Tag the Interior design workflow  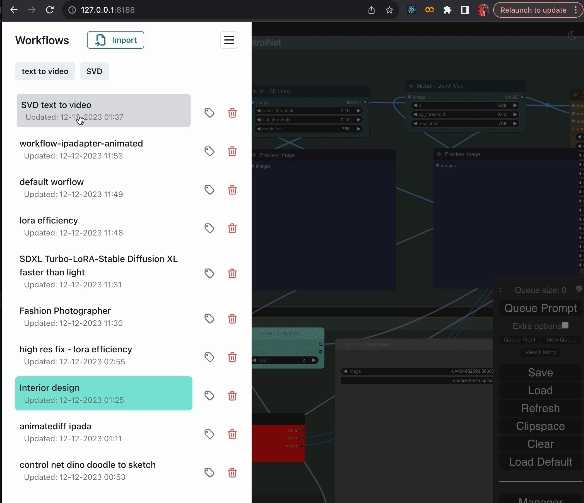209,395
